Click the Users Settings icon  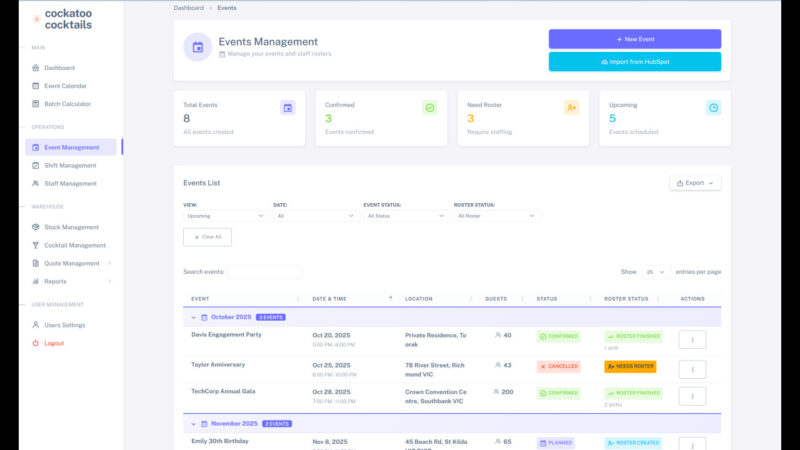pyautogui.click(x=35, y=325)
